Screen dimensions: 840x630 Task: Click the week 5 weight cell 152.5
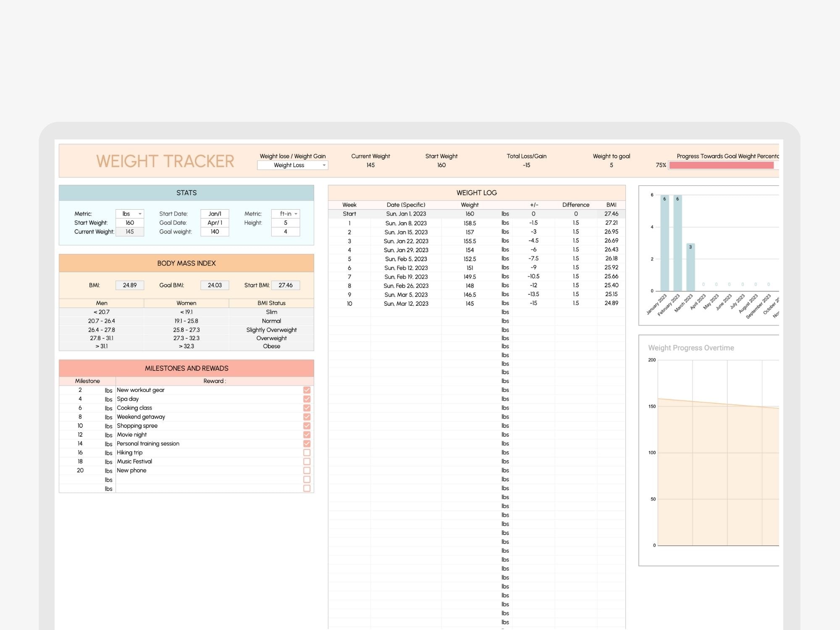pyautogui.click(x=470, y=259)
